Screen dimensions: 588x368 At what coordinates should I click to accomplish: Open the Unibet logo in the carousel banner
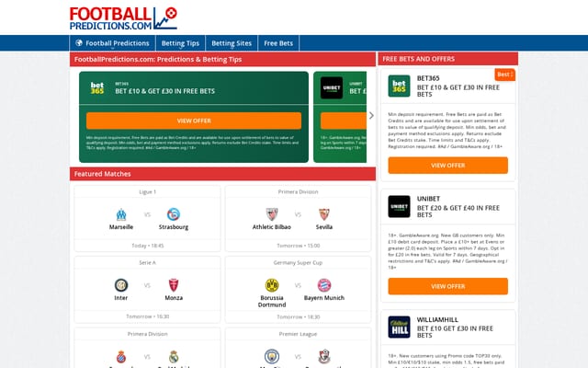332,88
